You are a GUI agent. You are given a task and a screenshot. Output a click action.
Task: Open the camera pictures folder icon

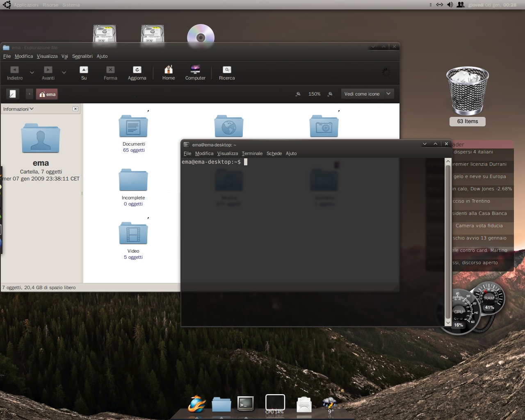[x=324, y=126]
